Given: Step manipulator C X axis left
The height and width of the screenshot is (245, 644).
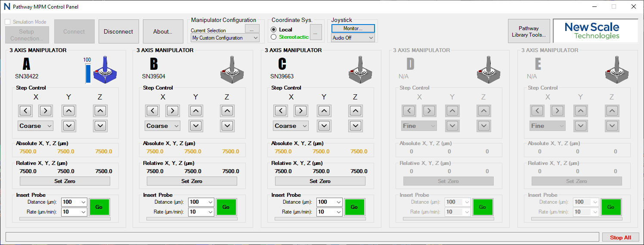Looking at the screenshot, I should 280,111.
